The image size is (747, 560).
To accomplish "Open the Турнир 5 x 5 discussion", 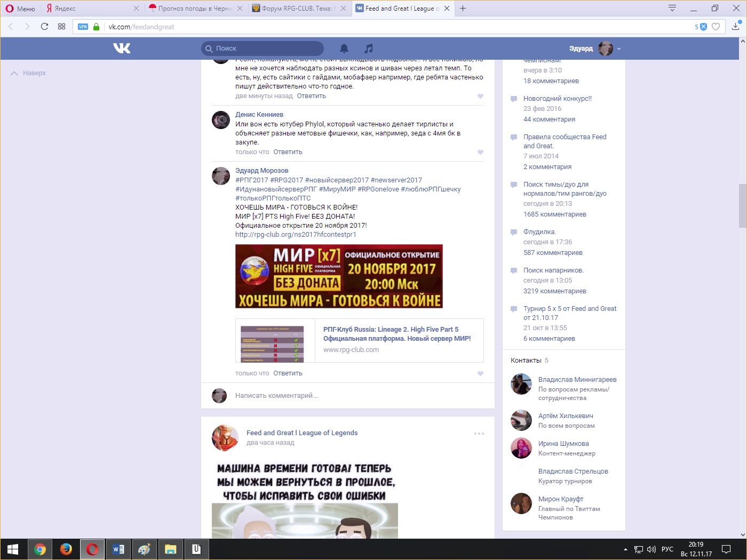I will [570, 313].
